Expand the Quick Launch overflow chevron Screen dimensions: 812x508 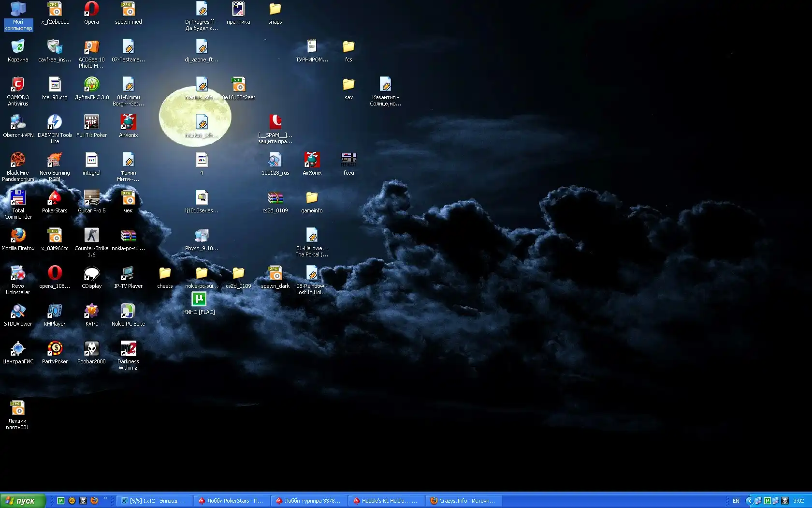[105, 498]
